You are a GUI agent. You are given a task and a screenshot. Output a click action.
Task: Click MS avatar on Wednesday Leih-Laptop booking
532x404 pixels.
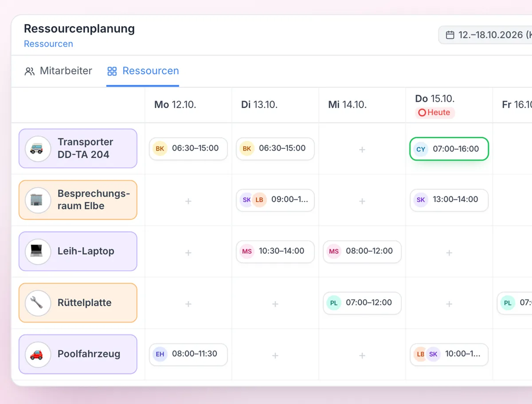(334, 251)
